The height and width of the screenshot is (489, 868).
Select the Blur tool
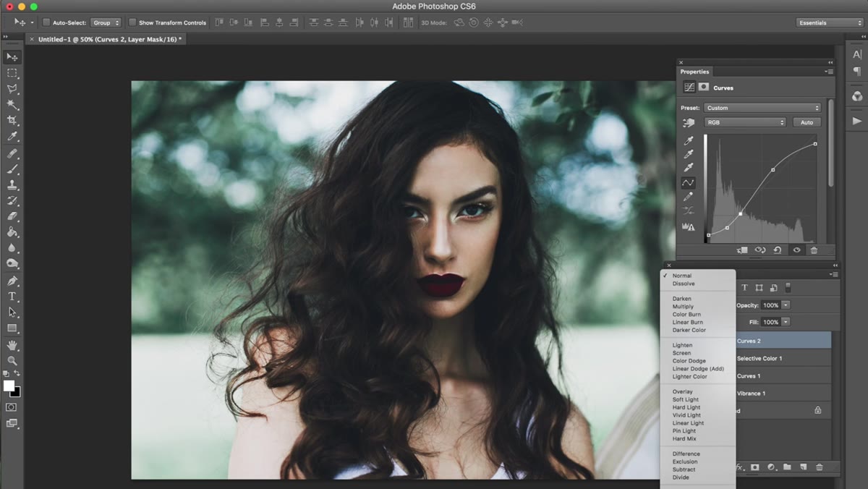point(12,248)
